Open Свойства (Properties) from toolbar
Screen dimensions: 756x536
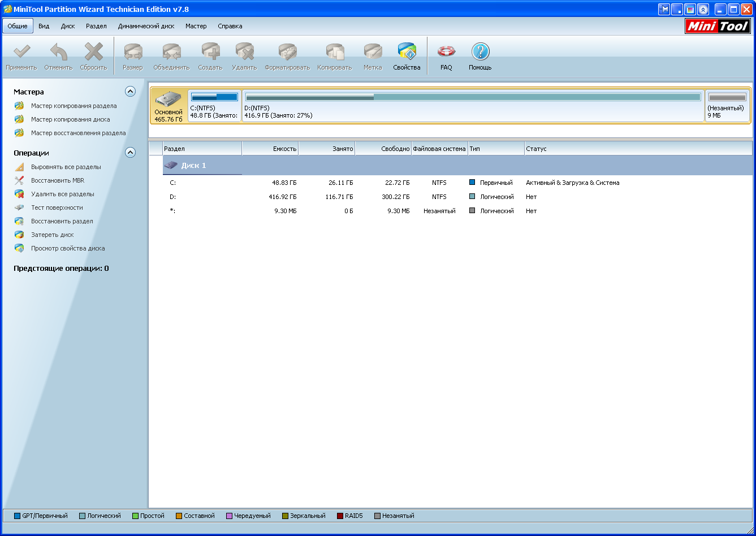[x=407, y=57]
